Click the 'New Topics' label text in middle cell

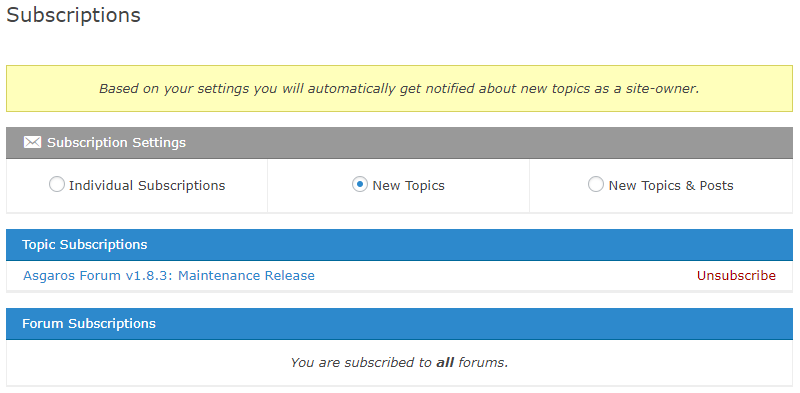click(409, 185)
